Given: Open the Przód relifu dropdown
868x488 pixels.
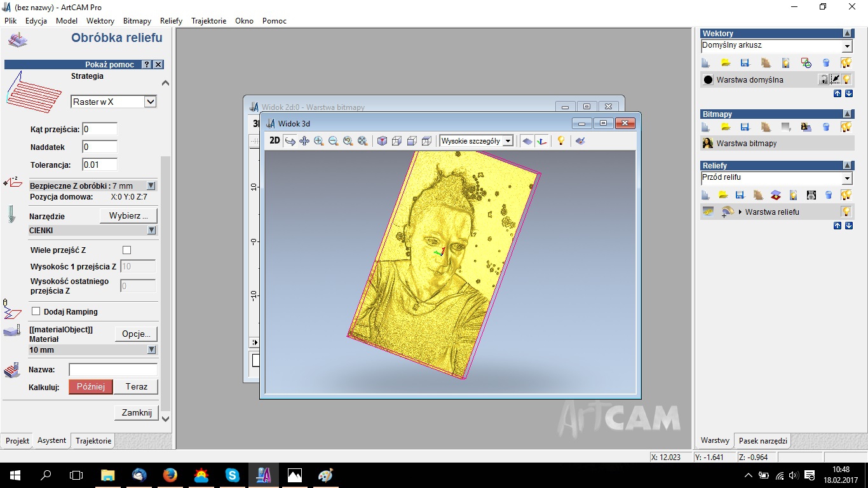Looking at the screenshot, I should tap(847, 179).
